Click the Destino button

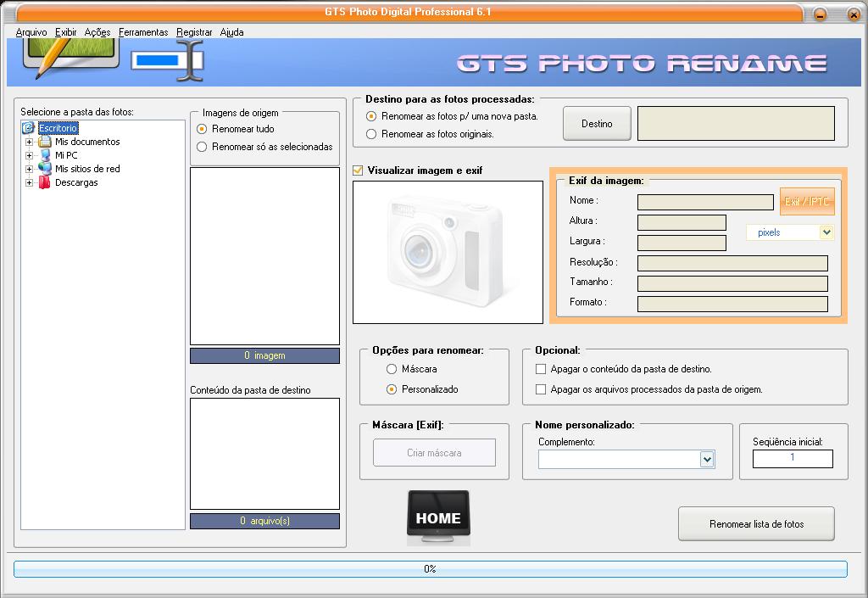[597, 124]
